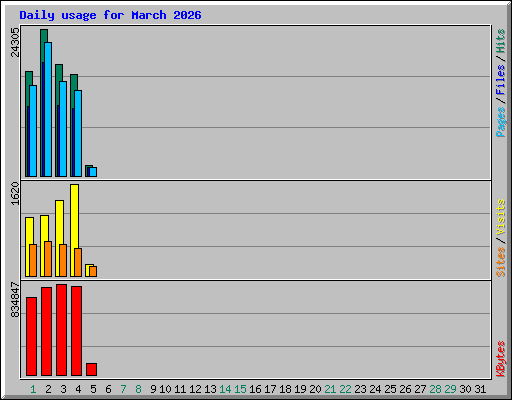
Task: Click the 1620 visits axis value
Action: [x=15, y=193]
